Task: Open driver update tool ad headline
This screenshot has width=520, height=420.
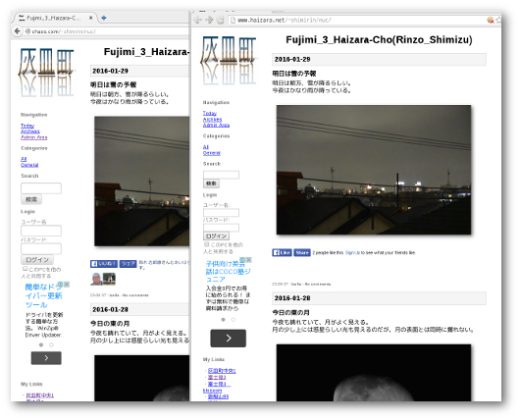Action: point(44,296)
